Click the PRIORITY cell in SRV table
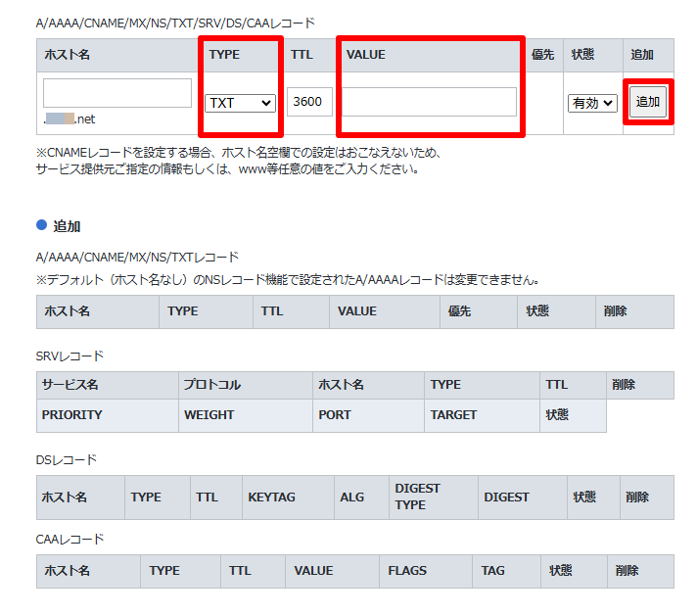The image size is (697, 616). [72, 414]
